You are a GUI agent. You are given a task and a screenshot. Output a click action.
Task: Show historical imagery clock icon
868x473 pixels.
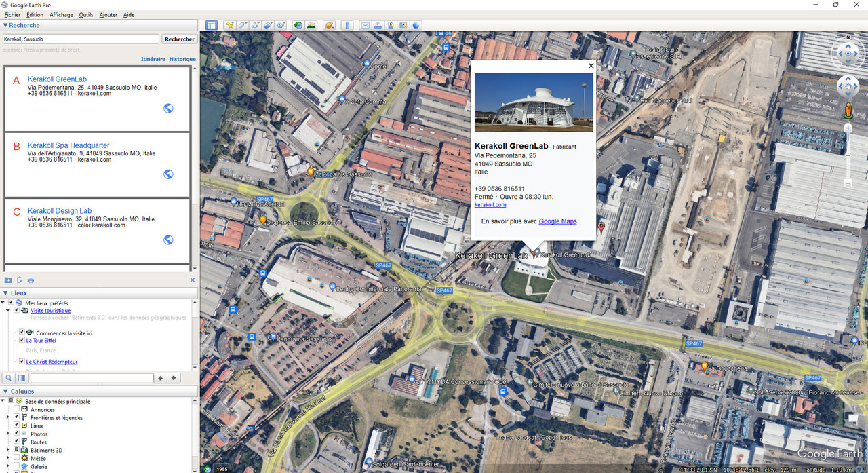click(x=298, y=25)
